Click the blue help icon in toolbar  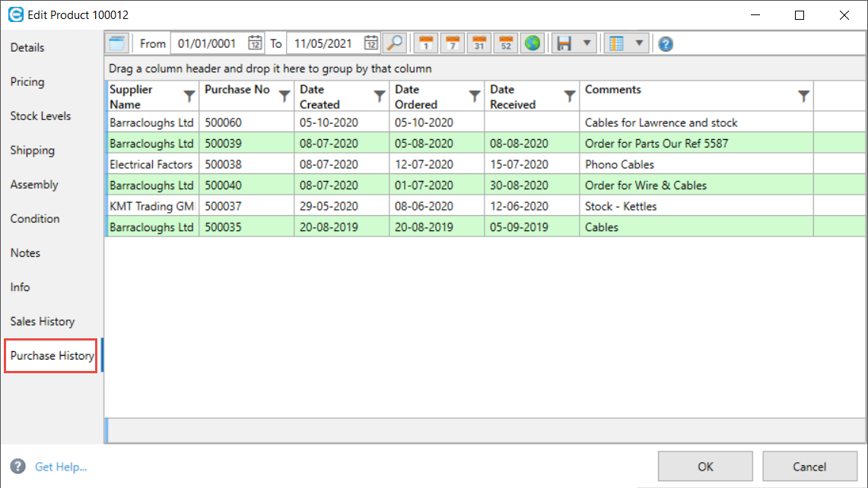point(666,44)
